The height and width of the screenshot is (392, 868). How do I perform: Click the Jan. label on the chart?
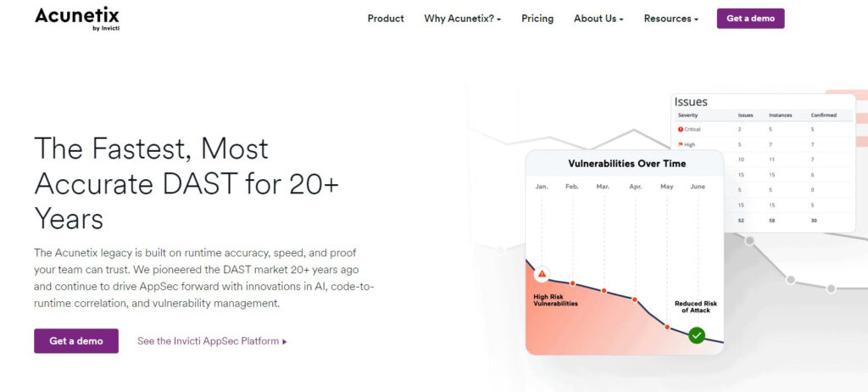(542, 187)
